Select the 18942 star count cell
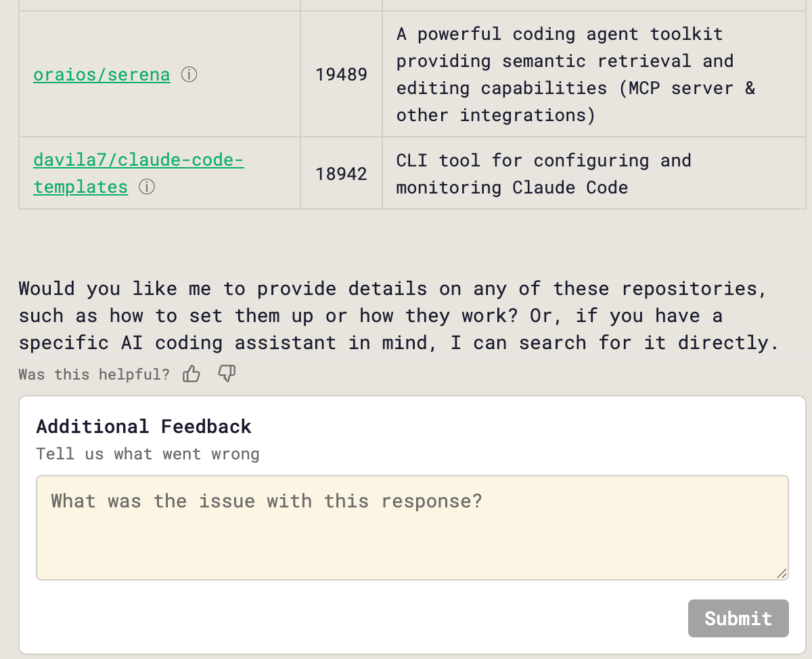812x659 pixels. (341, 174)
